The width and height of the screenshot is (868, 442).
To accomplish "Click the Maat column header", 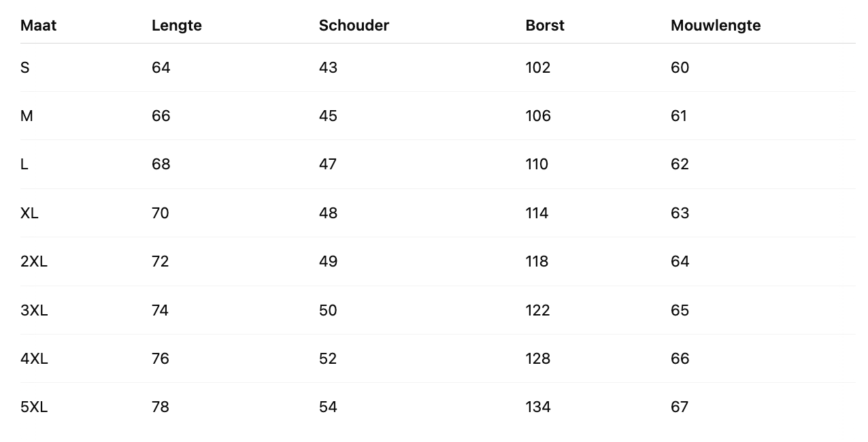I will coord(38,25).
